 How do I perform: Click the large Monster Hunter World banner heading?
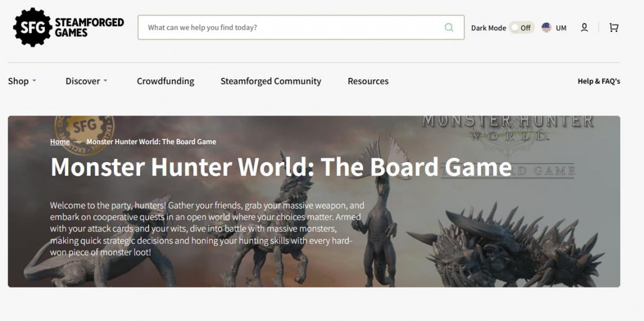point(280,167)
